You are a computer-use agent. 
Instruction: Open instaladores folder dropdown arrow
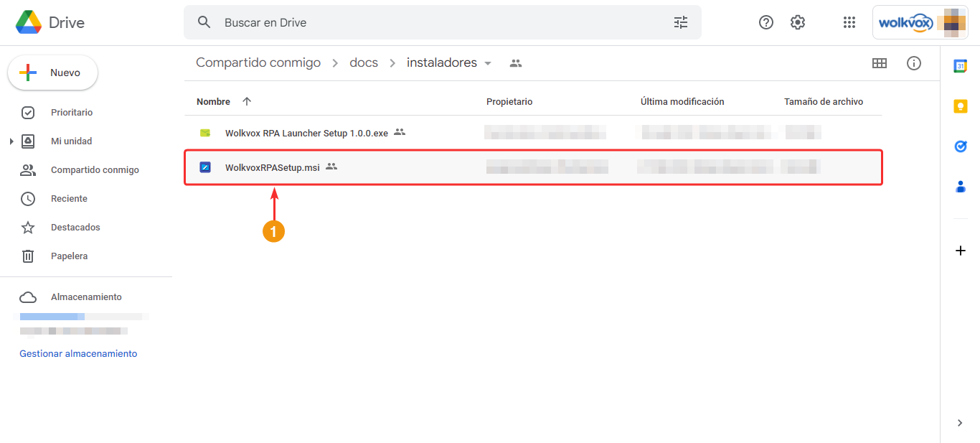[488, 63]
